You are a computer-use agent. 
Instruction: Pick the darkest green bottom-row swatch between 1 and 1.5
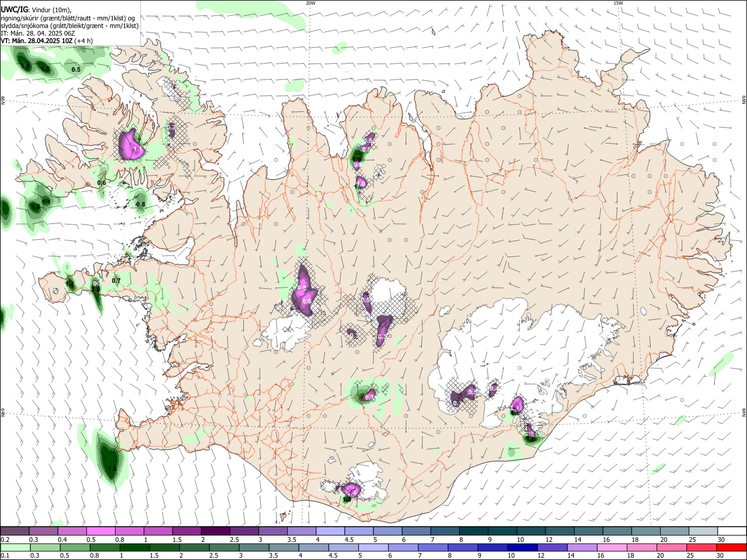tap(133, 547)
